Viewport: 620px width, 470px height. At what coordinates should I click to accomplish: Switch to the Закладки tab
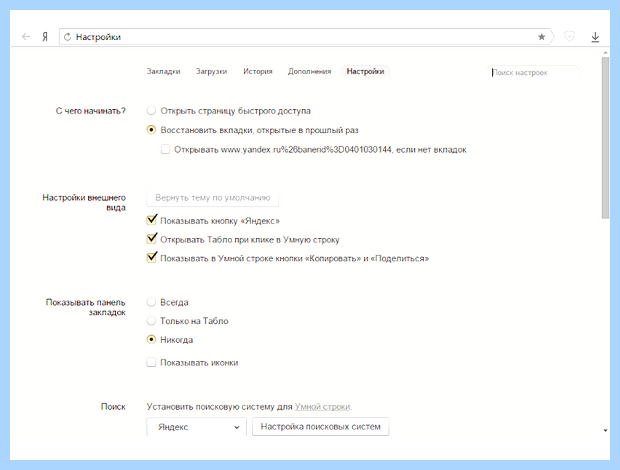point(163,72)
